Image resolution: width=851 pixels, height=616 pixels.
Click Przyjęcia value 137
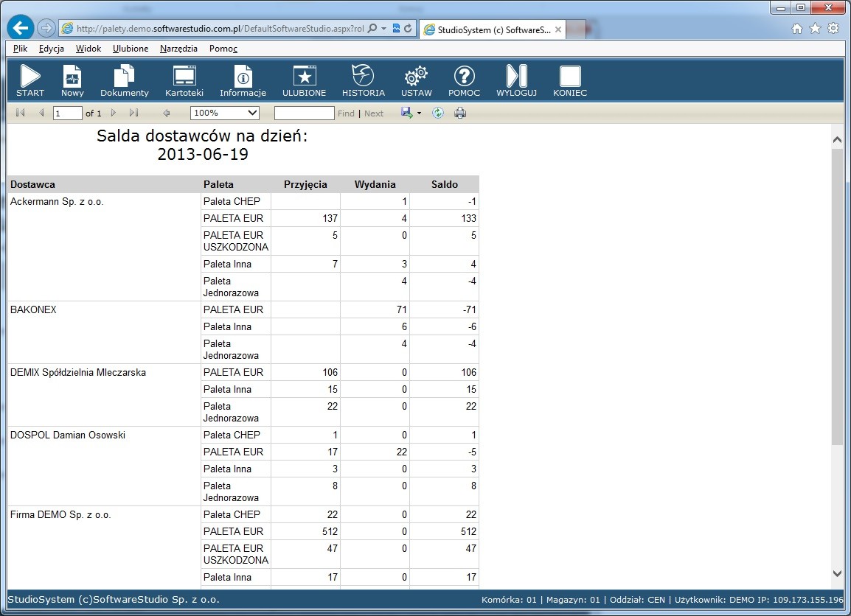pyautogui.click(x=330, y=219)
